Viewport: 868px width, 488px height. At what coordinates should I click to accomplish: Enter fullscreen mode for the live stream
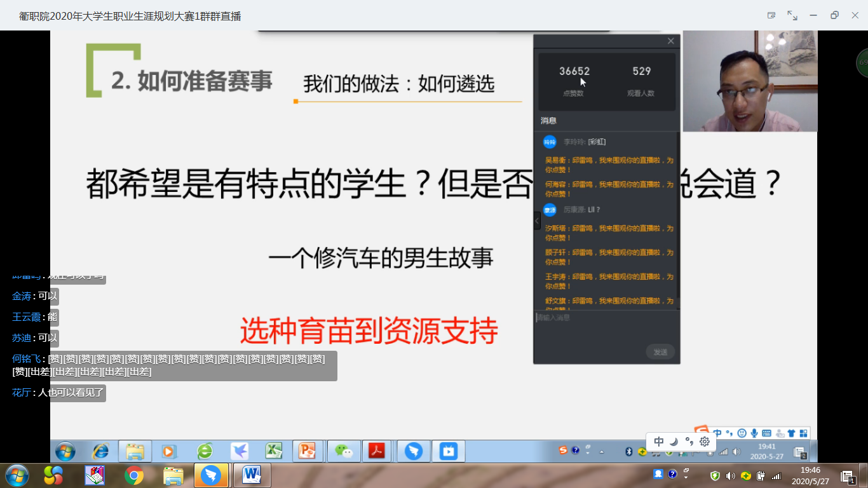click(x=792, y=15)
